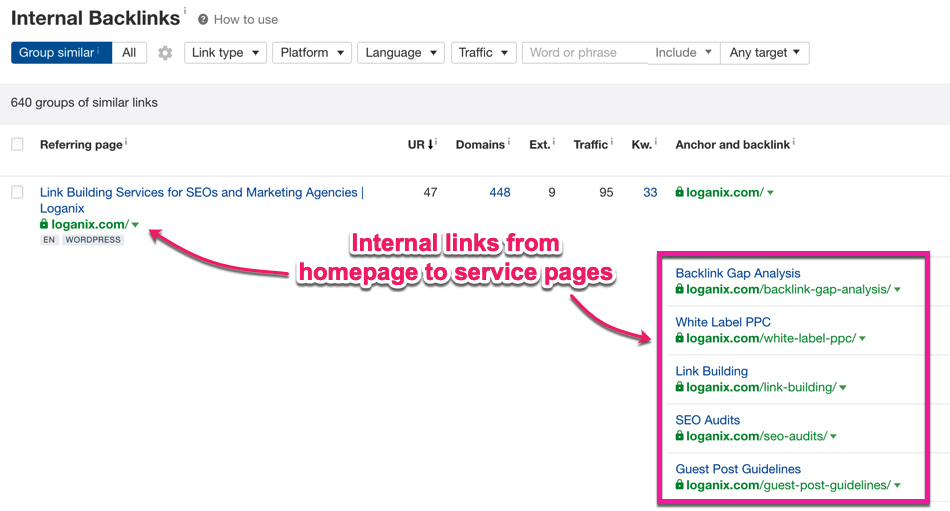Sort by UR column header
Image resolution: width=950 pixels, height=511 pixels.
tap(420, 144)
